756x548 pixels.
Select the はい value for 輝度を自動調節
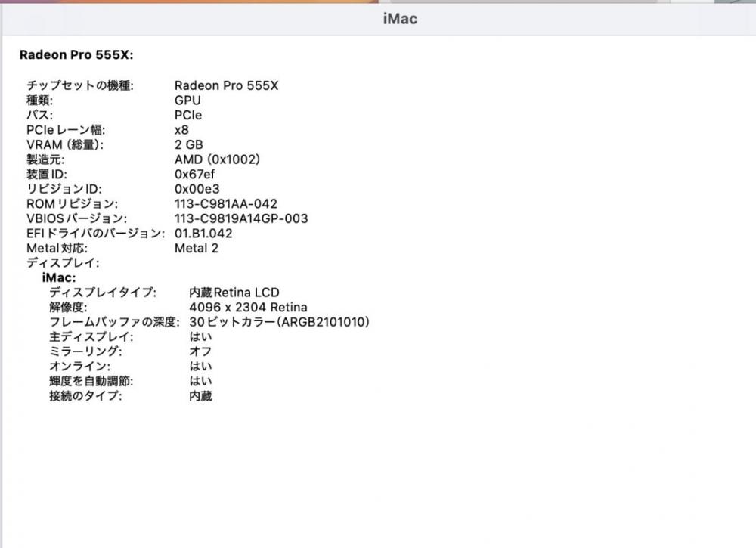tap(200, 382)
